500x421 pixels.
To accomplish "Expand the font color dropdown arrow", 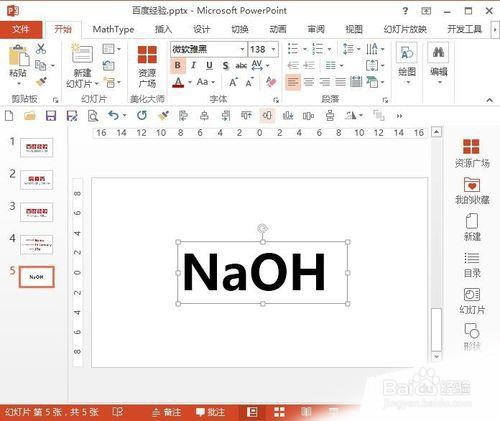I will (190, 82).
